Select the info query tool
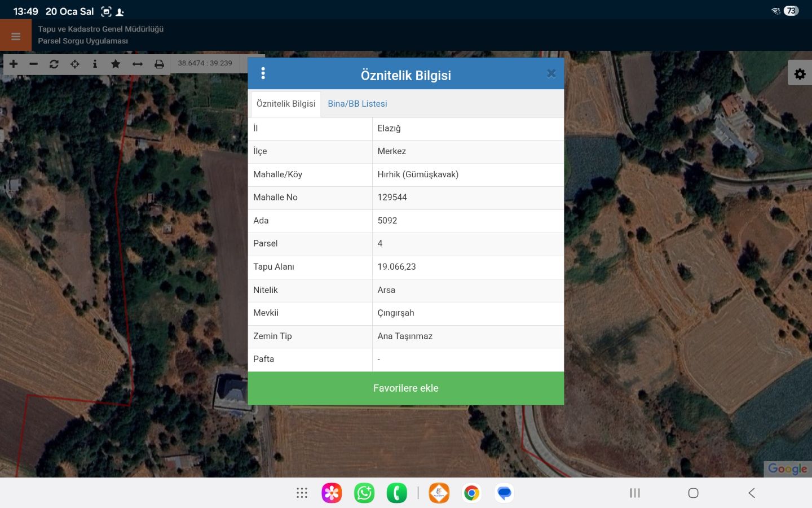The image size is (812, 508). pos(95,64)
